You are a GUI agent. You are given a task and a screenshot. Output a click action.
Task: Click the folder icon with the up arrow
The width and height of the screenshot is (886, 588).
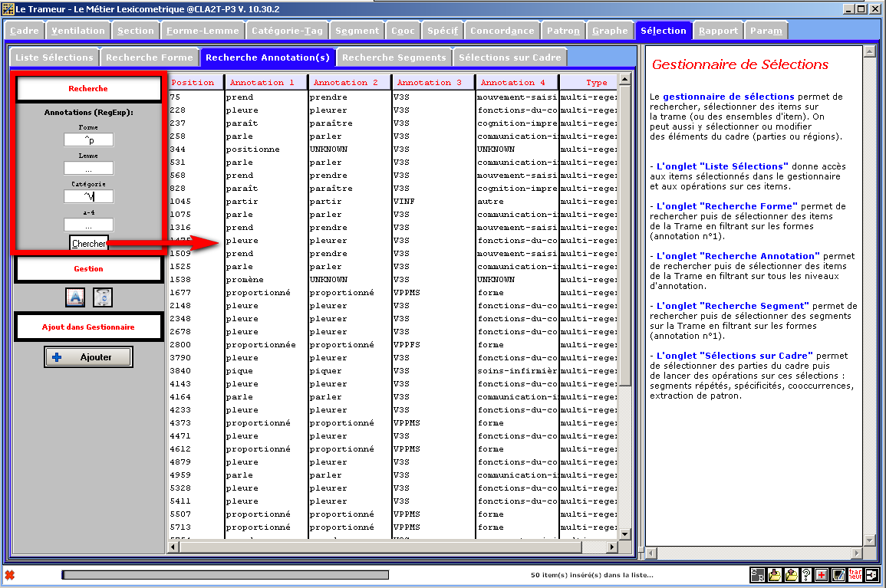[x=791, y=575]
